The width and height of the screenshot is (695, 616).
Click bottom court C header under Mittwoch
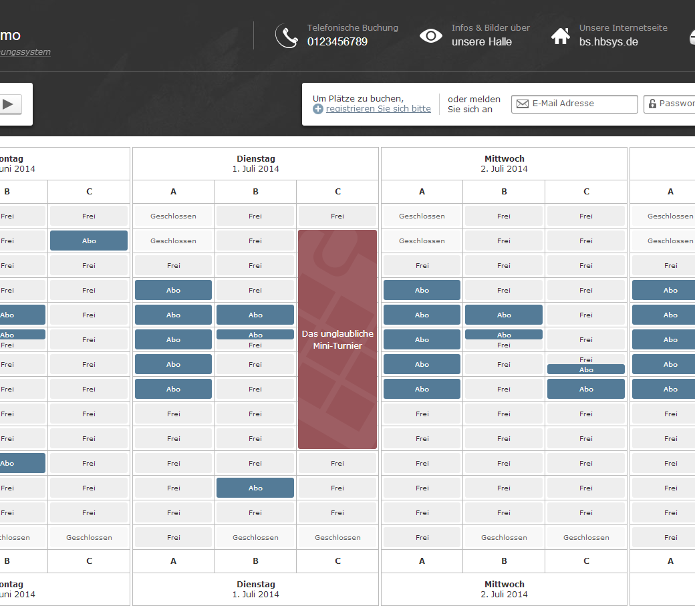tap(586, 561)
